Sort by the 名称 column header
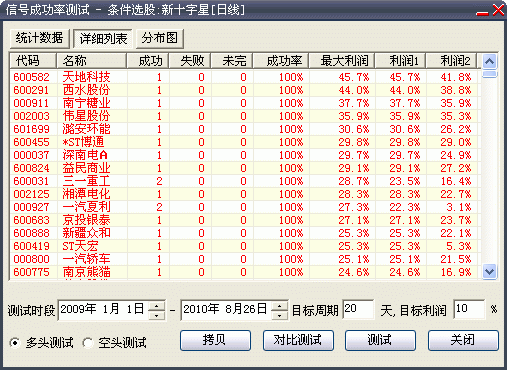Screen dimensions: 507x370 (91, 61)
